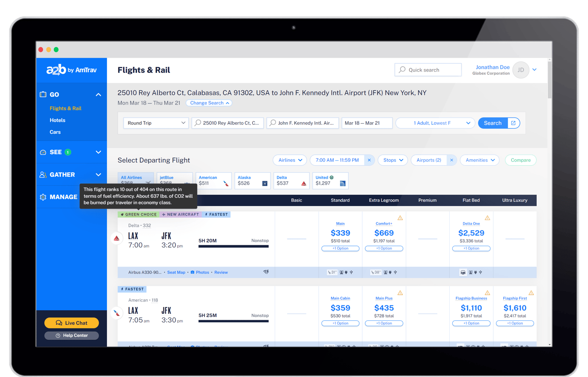Switch to the Hotels section
The image size is (588, 377).
point(57,120)
